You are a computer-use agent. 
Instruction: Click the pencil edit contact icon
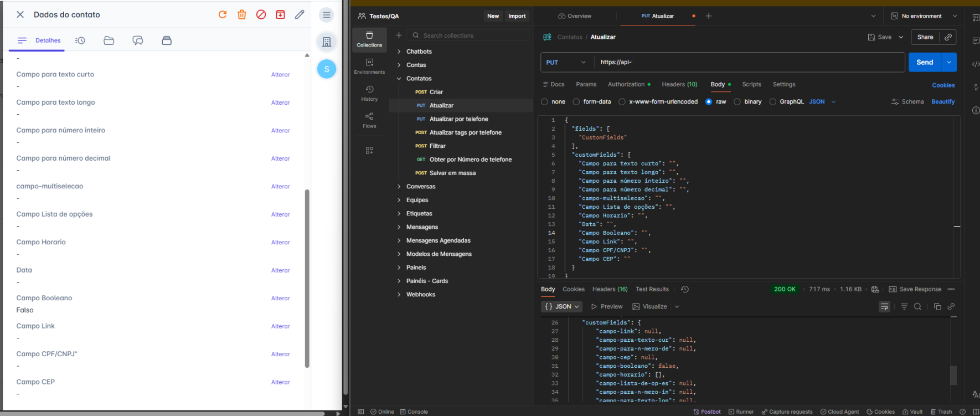pyautogui.click(x=300, y=15)
